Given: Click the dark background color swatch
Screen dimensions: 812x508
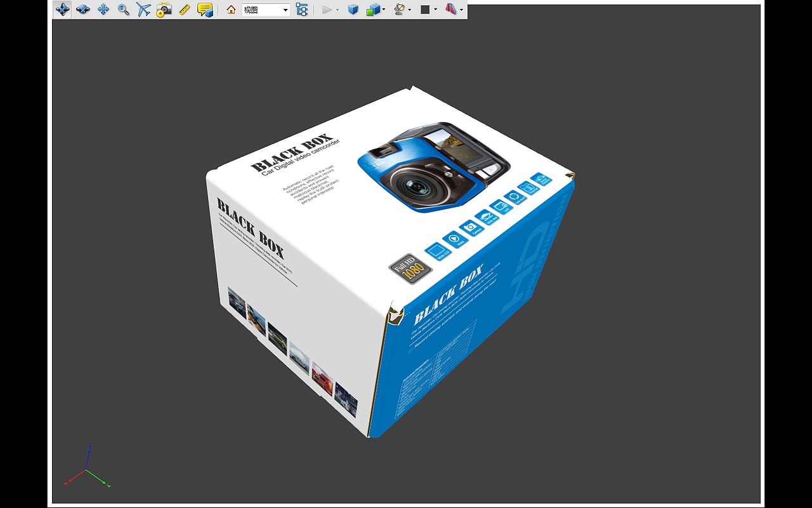Looking at the screenshot, I should pyautogui.click(x=425, y=10).
